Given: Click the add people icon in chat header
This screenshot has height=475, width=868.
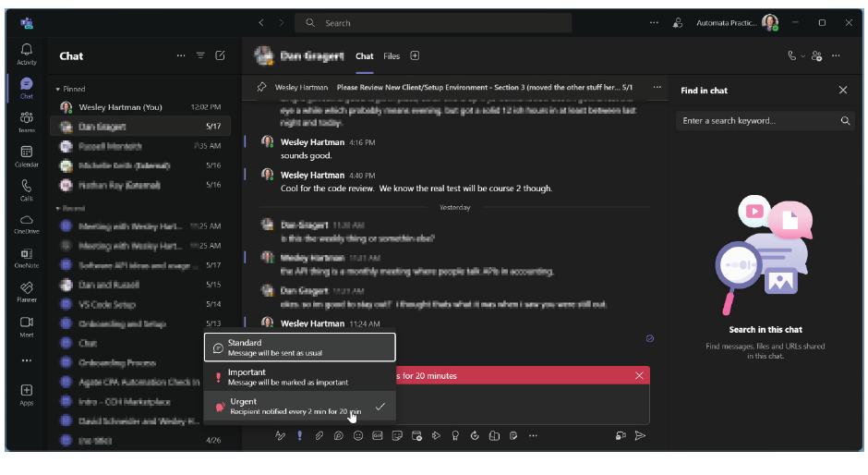Looking at the screenshot, I should pos(816,55).
